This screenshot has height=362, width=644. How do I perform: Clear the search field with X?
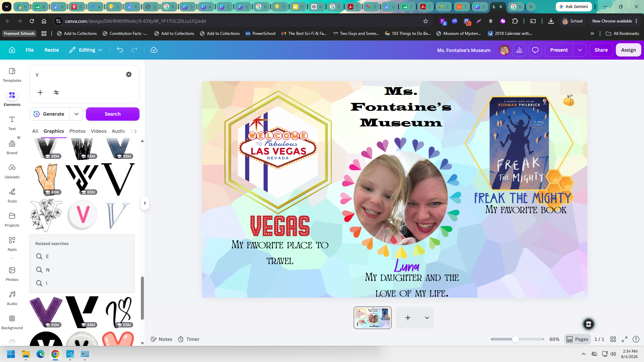click(129, 74)
